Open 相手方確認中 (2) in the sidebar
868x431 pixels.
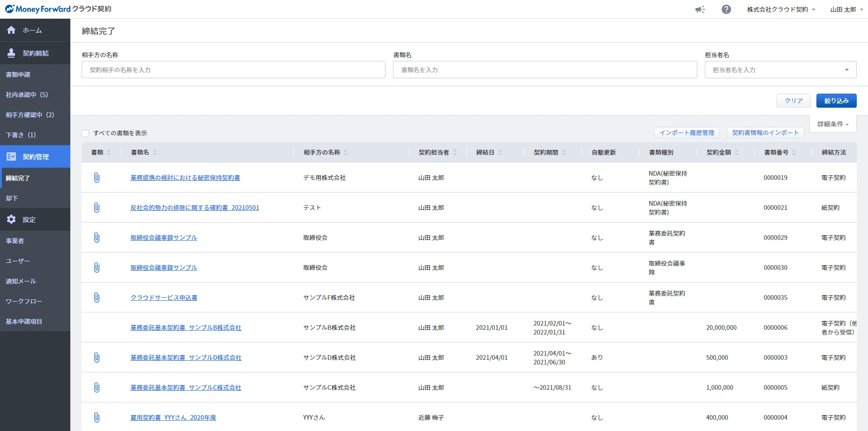click(35, 115)
